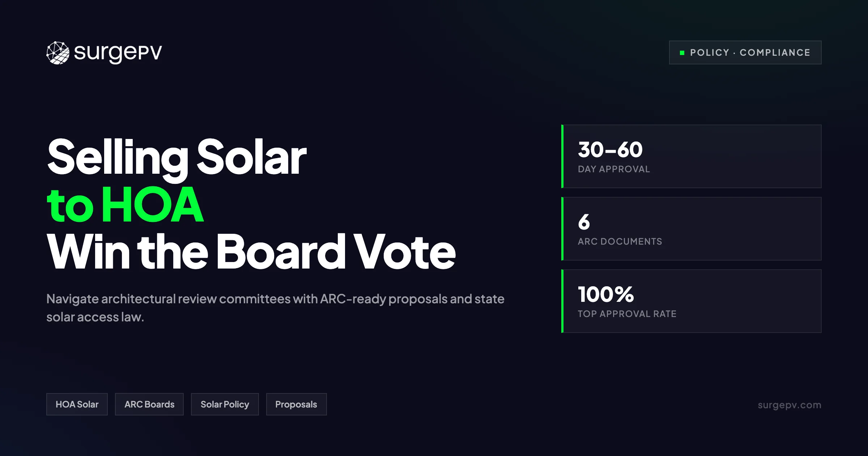Open the ARC Boards tag
Viewport: 868px width, 456px height.
click(149, 404)
